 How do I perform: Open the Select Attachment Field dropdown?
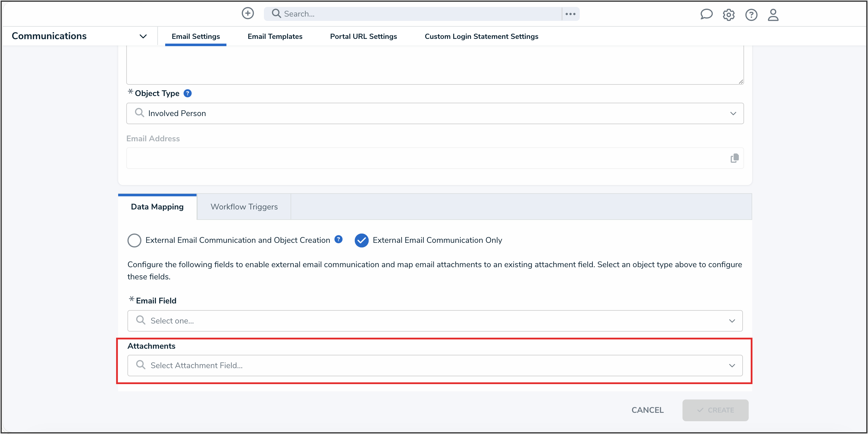coord(435,365)
